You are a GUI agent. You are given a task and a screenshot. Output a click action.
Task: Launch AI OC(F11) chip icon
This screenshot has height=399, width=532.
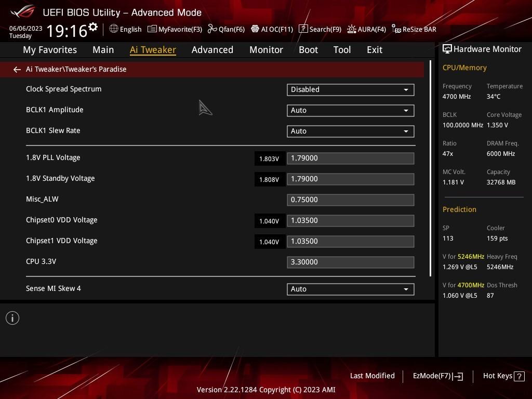coord(255,29)
